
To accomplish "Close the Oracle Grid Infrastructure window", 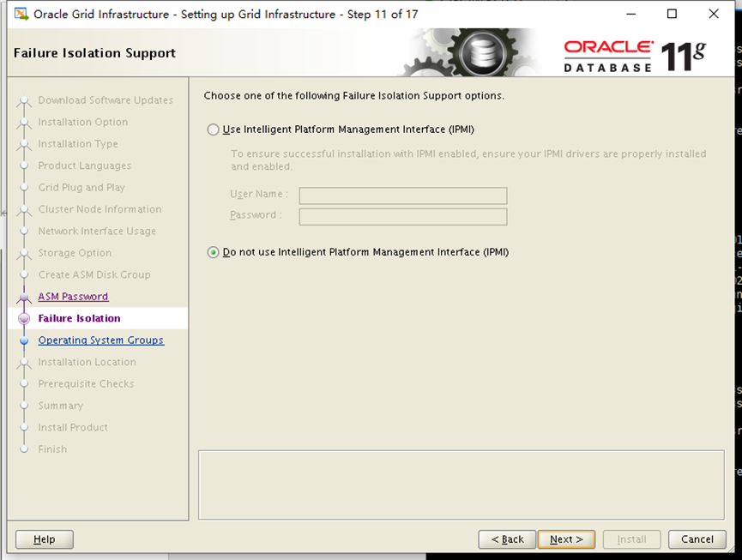I will coord(714,15).
